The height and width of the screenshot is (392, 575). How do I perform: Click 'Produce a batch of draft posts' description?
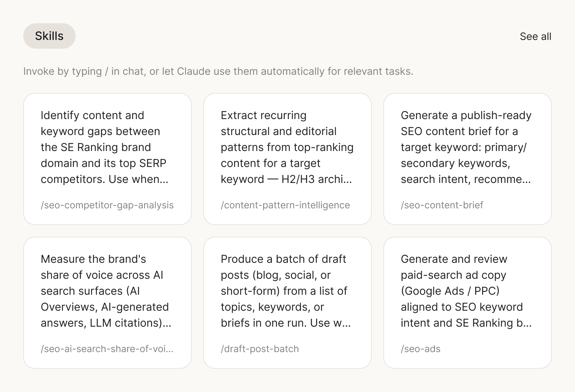[x=286, y=291]
